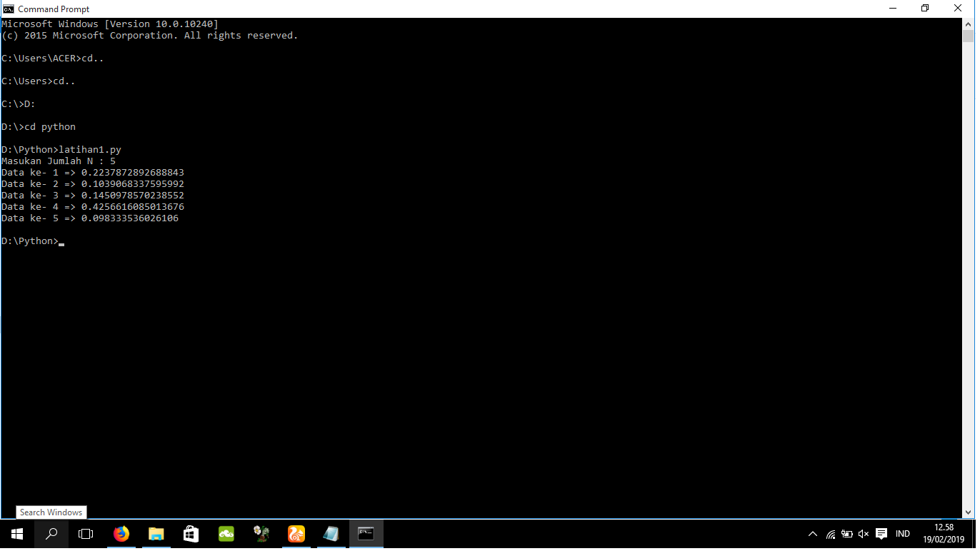This screenshot has width=980, height=551.
Task: Open the IND language switcher
Action: coord(902,533)
